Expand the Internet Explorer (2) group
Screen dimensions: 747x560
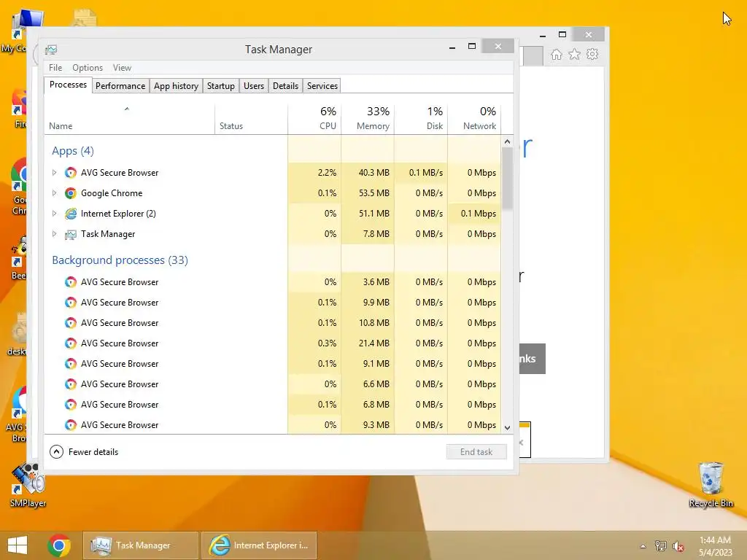(x=54, y=214)
